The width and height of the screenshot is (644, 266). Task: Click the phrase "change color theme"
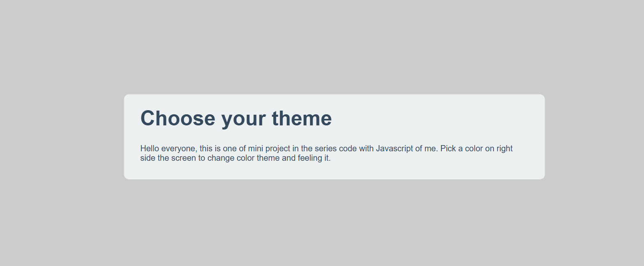click(243, 158)
